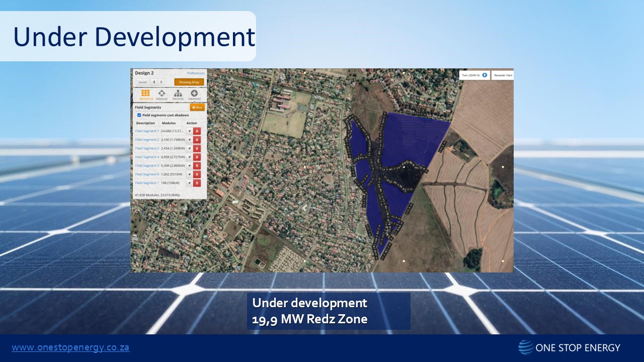
Task: Click New field segment button
Action: 197,107
